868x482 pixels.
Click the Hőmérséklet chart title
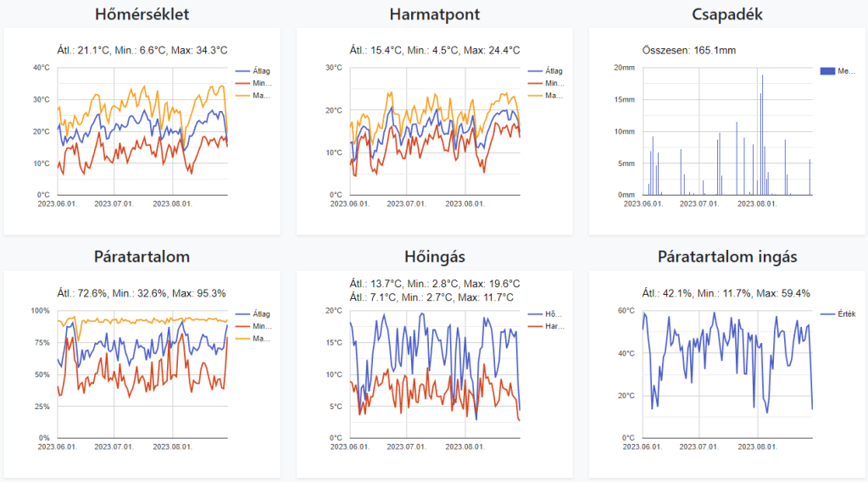(142, 14)
